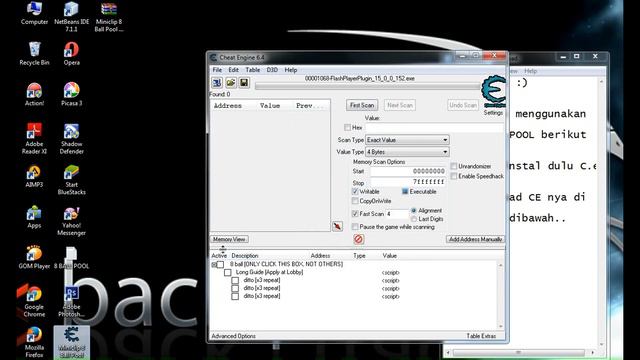Open the Scan Type dropdown
Viewport: 640px width, 360px height.
click(407, 140)
